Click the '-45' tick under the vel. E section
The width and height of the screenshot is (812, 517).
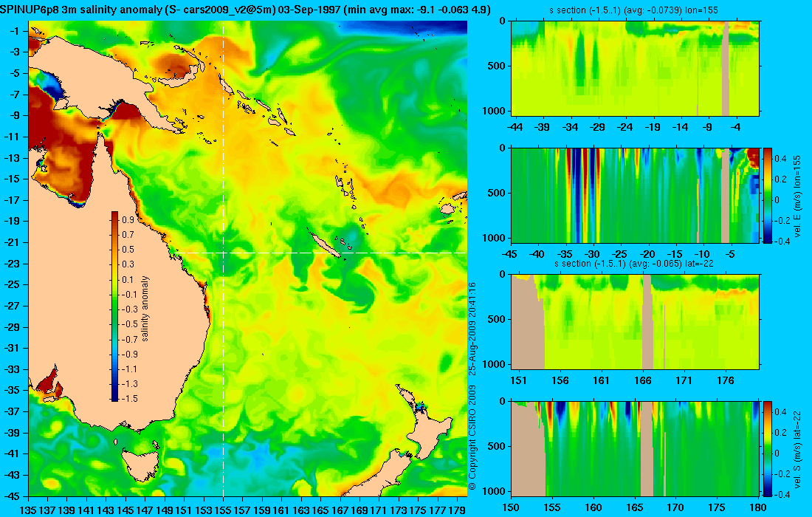(x=509, y=254)
